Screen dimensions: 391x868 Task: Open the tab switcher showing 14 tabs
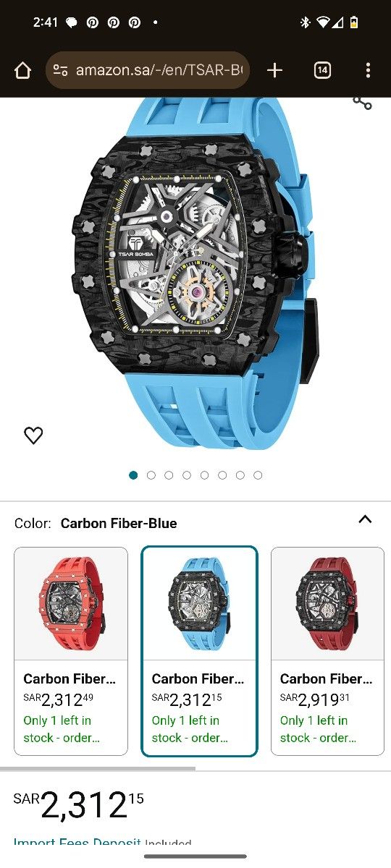[x=322, y=70]
